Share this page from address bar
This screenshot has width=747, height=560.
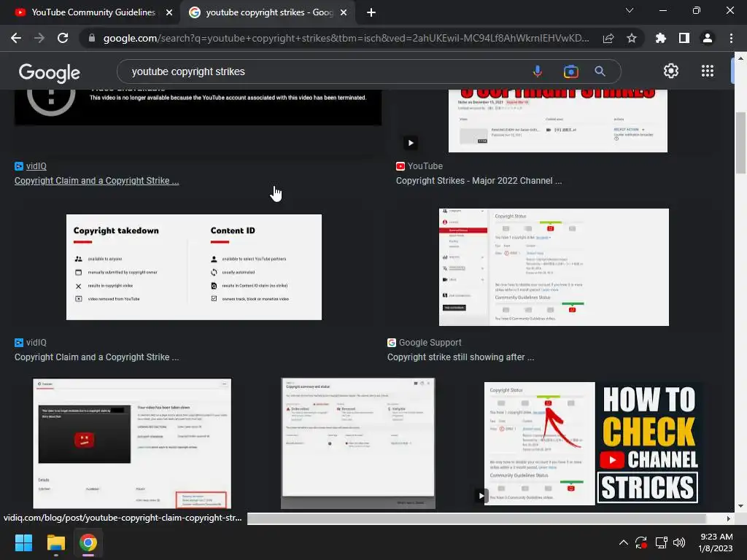[608, 38]
